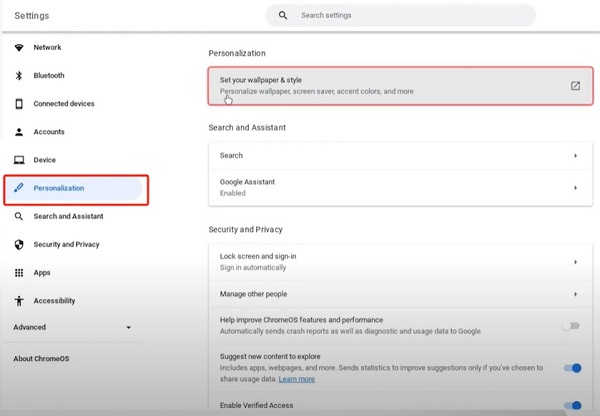Click Manage other people row
600x416 pixels.
[x=400, y=294]
